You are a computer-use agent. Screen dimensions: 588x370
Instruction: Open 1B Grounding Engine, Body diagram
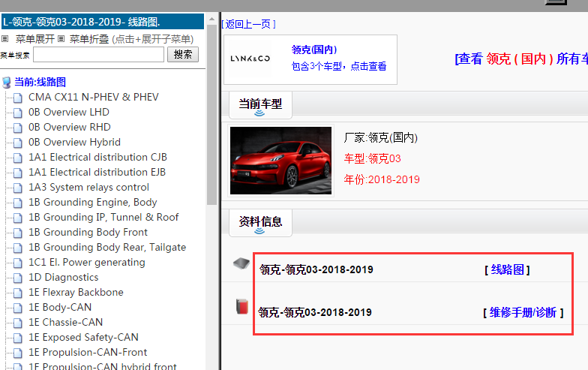93,203
